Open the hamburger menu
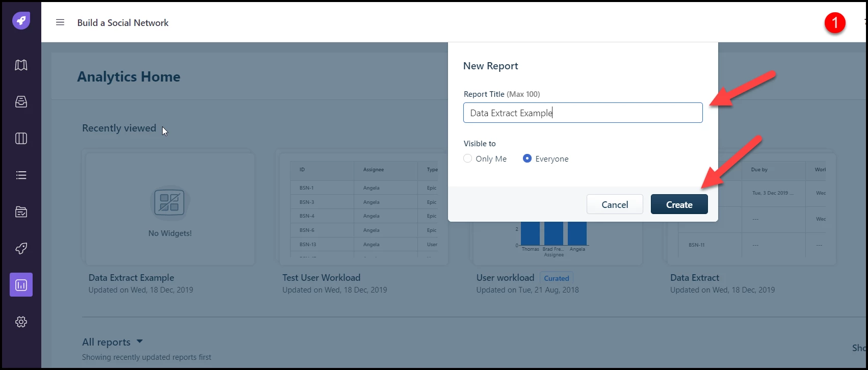The width and height of the screenshot is (868, 370). tap(60, 22)
